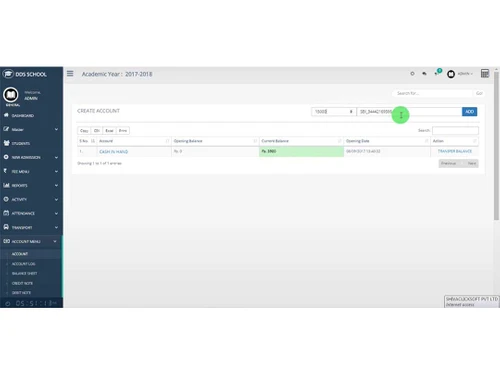Screen dimensions: 500x375
Task: Sort by the S.No column header
Action: tap(87, 141)
